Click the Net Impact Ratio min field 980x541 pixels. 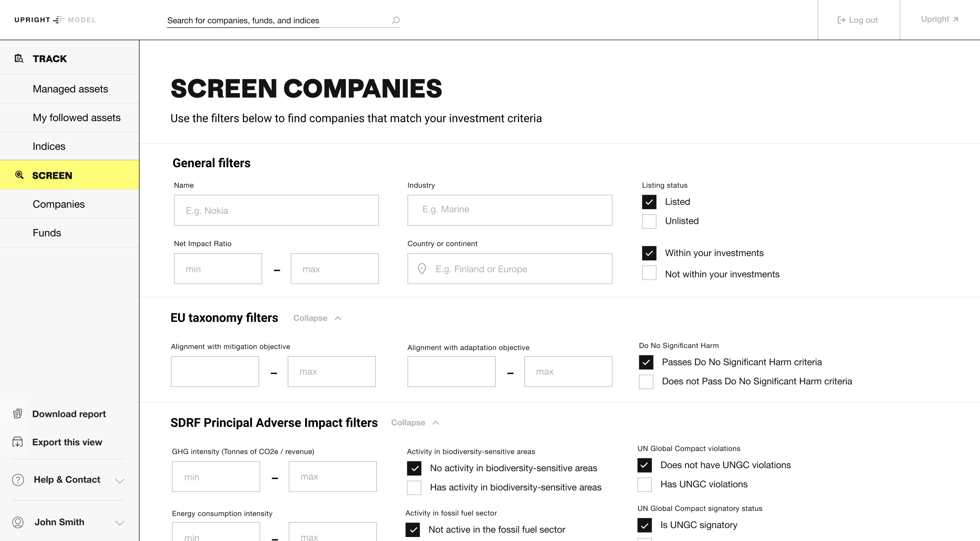(218, 269)
